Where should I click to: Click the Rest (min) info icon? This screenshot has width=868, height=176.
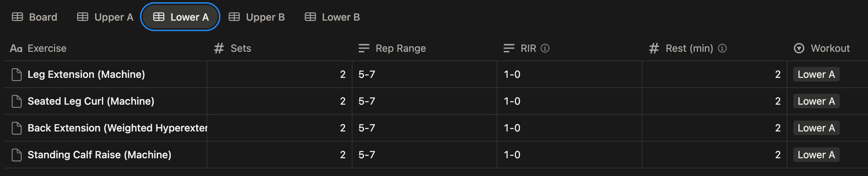pyautogui.click(x=722, y=48)
